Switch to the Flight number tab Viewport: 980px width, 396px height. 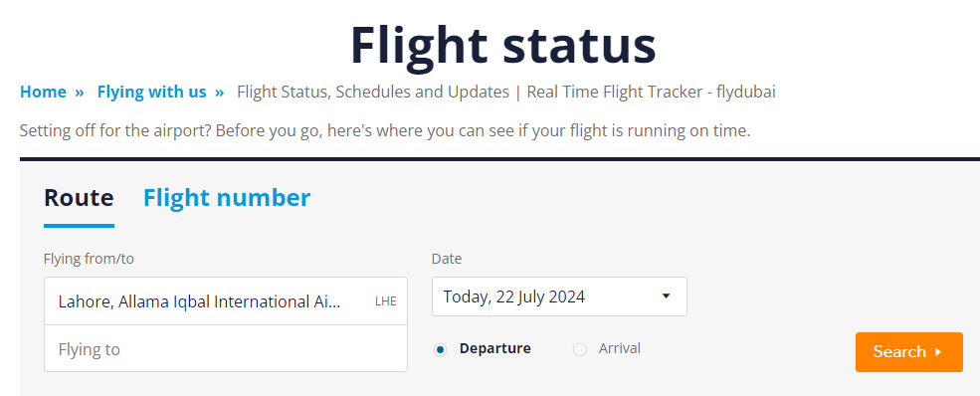point(227,197)
